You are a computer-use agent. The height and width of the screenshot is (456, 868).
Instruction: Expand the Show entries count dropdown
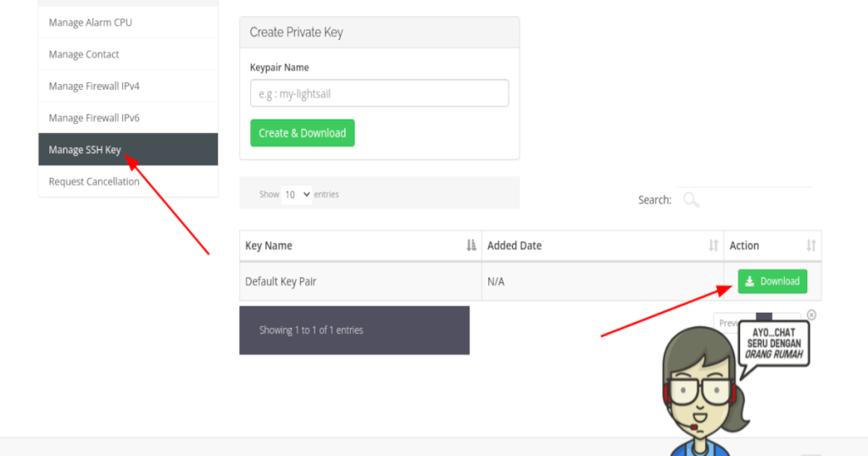pos(297,194)
